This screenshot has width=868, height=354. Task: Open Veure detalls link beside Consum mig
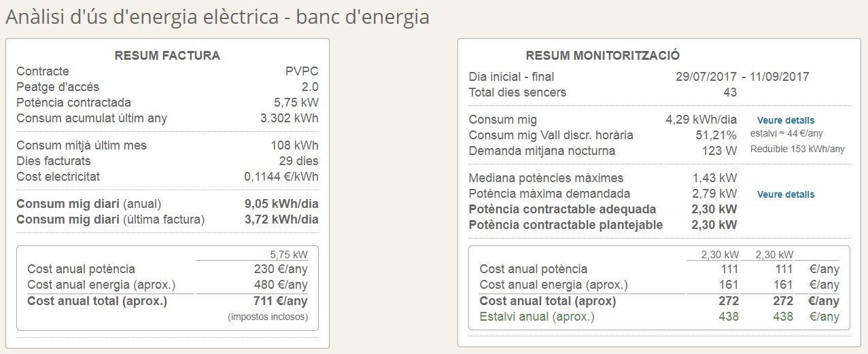click(x=785, y=120)
